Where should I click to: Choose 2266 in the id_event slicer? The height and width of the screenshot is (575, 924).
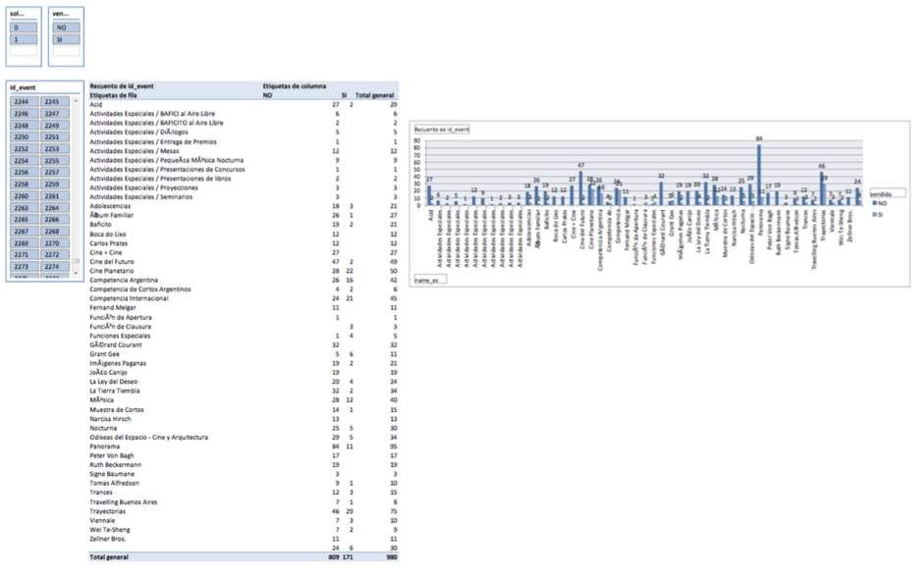(x=55, y=219)
